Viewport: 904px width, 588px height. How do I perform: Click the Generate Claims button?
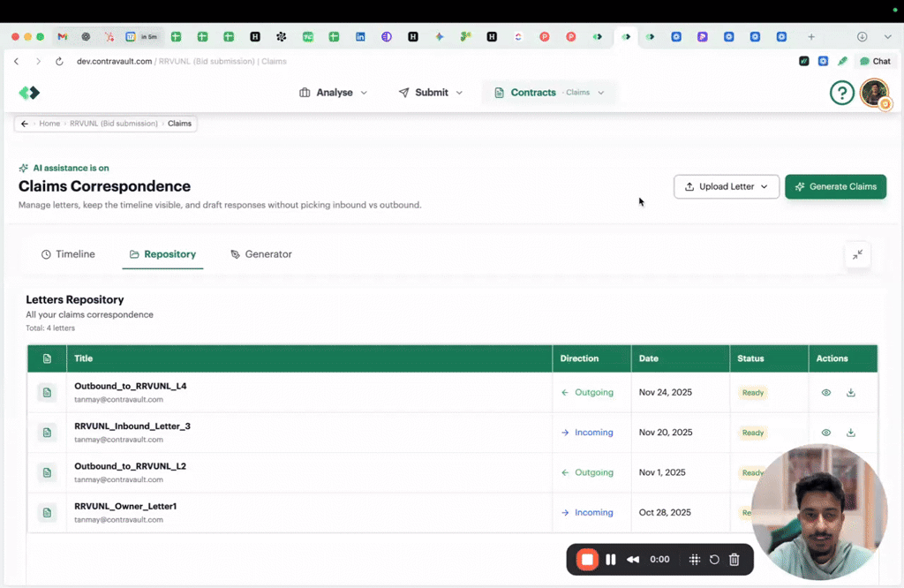(835, 186)
